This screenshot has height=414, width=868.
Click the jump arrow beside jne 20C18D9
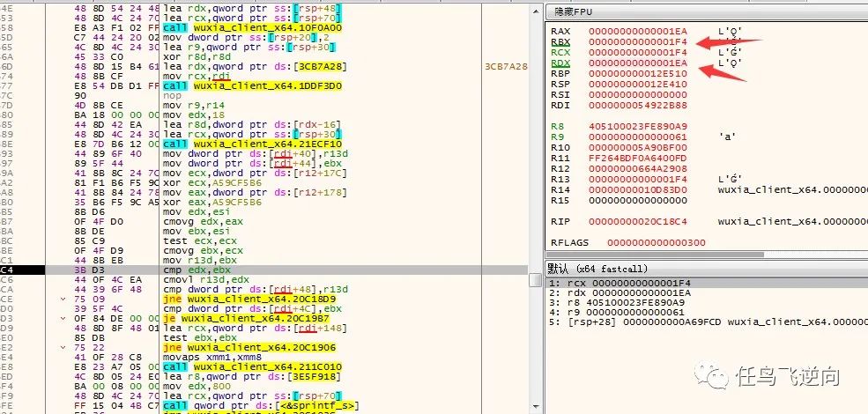click(63, 299)
